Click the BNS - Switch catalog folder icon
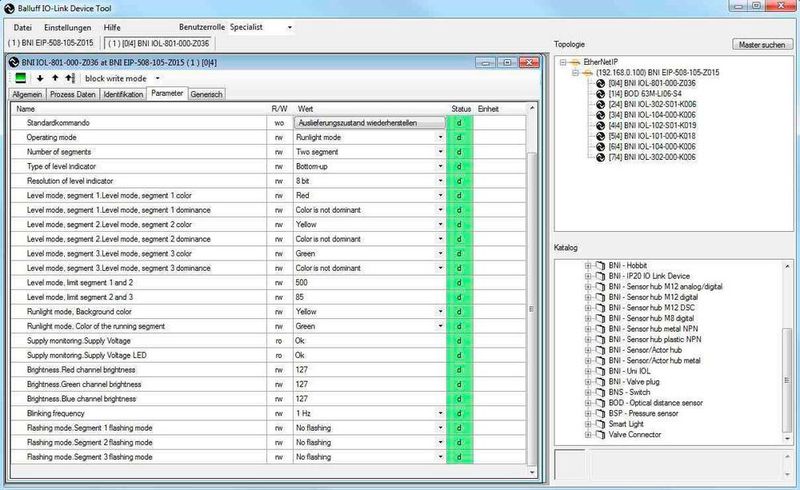This screenshot has width=800, height=490. 601,393
